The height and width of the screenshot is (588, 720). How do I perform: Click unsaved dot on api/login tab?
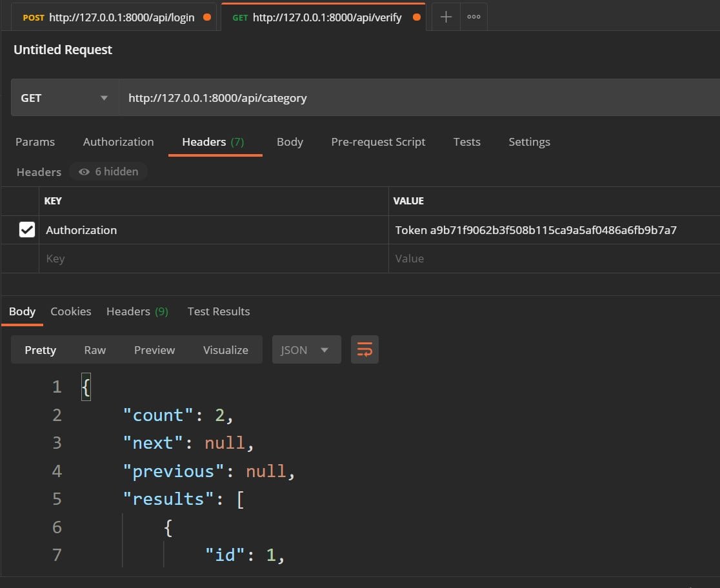pos(207,17)
